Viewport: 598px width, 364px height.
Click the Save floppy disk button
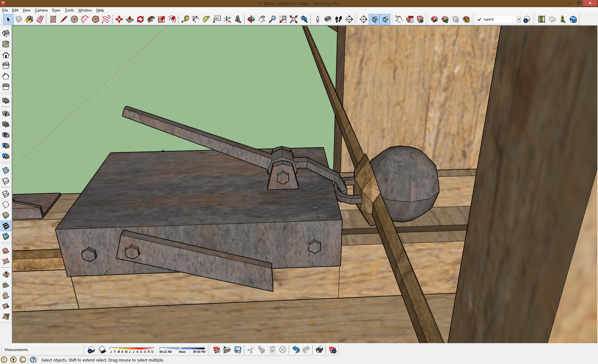click(x=238, y=350)
